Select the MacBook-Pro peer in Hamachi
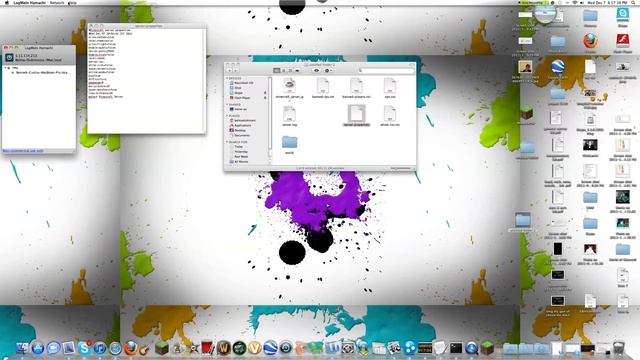This screenshot has height=360, width=640. [x=42, y=72]
